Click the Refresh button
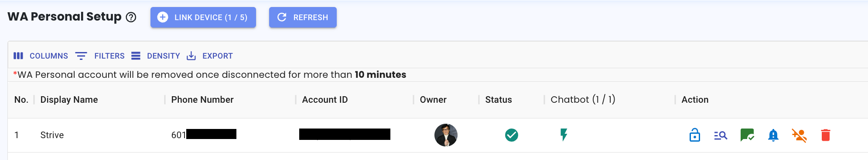This screenshot has height=160, width=868. pyautogui.click(x=303, y=17)
